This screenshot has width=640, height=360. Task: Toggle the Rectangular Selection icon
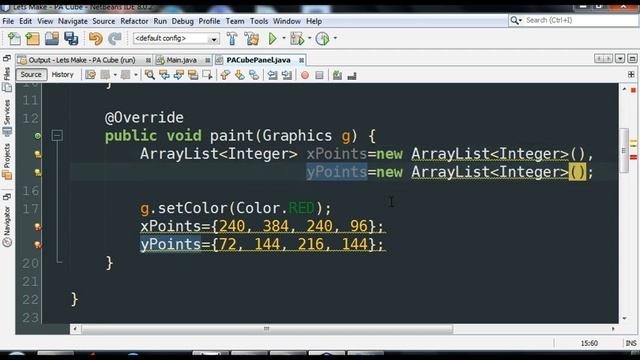click(x=207, y=75)
